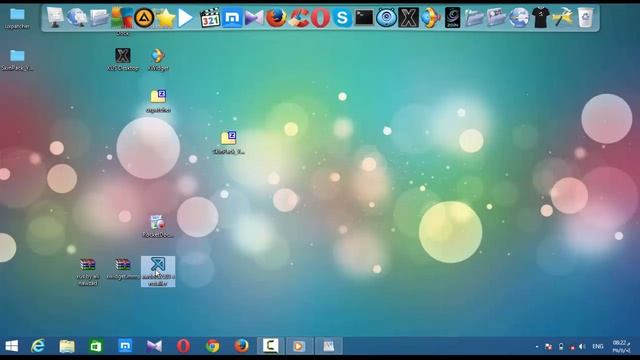Switch to the media player taskbar button
Viewport: 640px width, 360px height.
click(x=299, y=346)
